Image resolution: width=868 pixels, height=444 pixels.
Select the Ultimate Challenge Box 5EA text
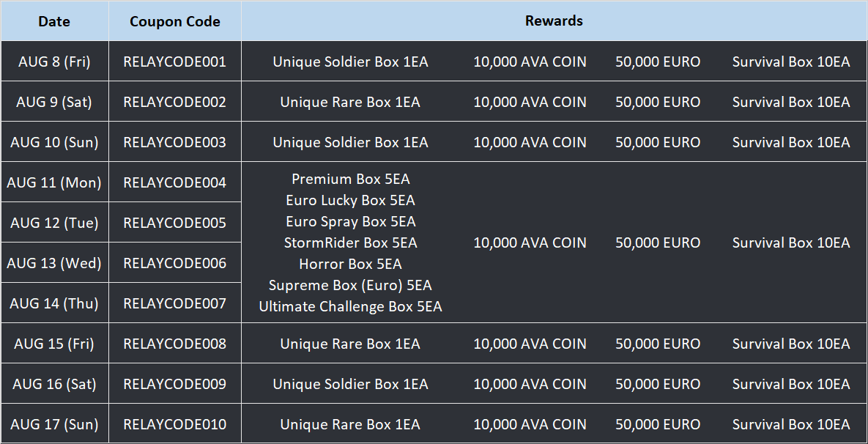point(350,306)
